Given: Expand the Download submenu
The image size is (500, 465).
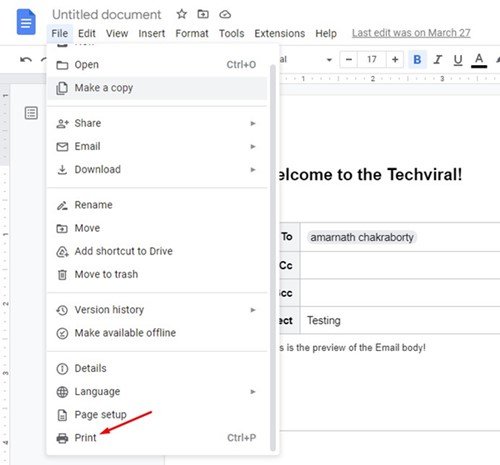Looking at the screenshot, I should click(x=157, y=170).
